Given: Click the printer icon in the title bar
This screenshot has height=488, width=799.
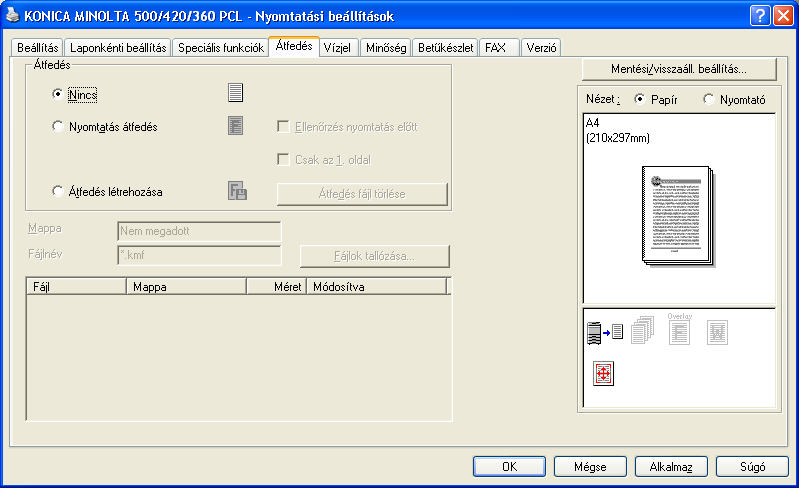Looking at the screenshot, I should click(12, 15).
